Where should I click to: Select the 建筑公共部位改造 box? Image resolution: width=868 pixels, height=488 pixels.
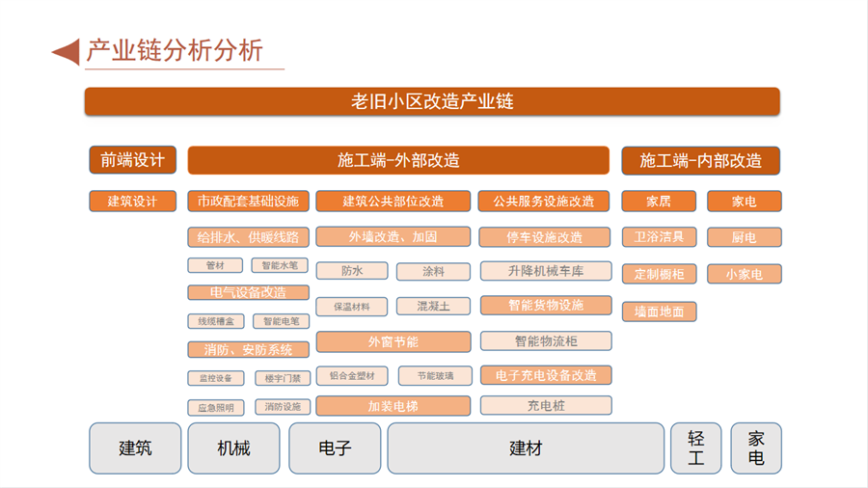click(393, 201)
